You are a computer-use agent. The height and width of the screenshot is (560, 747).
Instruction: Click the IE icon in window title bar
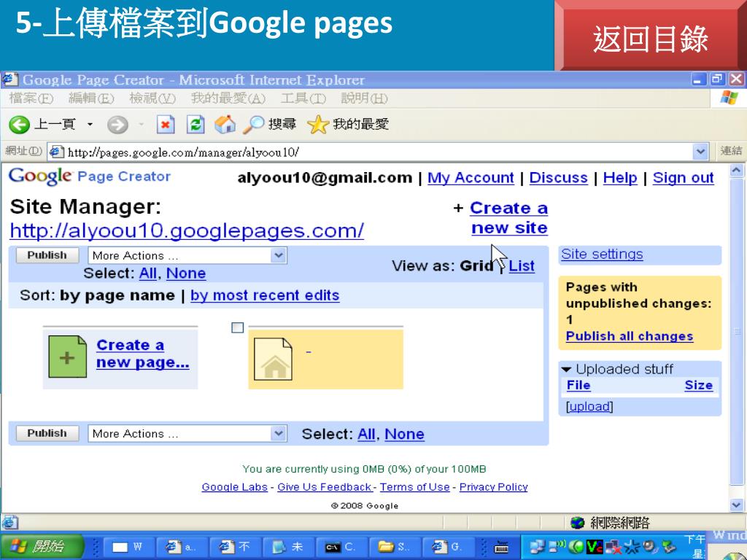coord(10,79)
